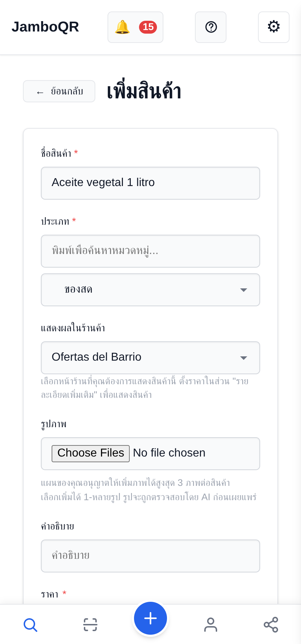Viewport: 301px width, 644px height.
Task: Go back with ย้อนกลับ button
Action: click(59, 91)
